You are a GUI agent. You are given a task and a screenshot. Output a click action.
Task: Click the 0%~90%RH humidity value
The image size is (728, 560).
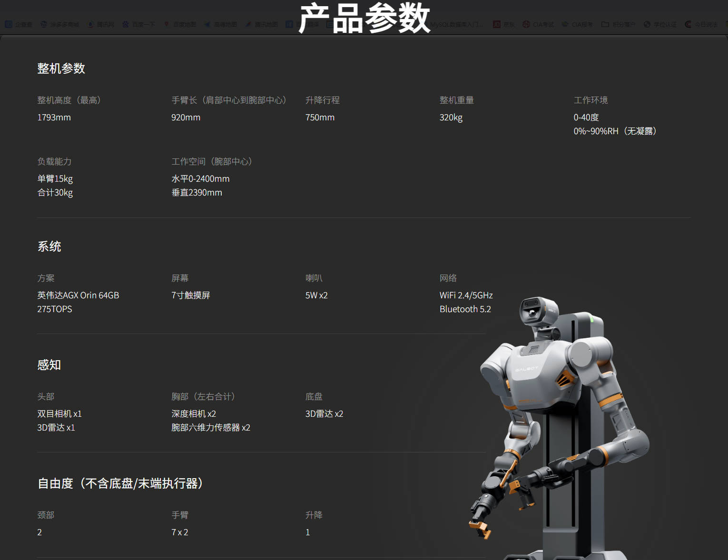pyautogui.click(x=615, y=131)
